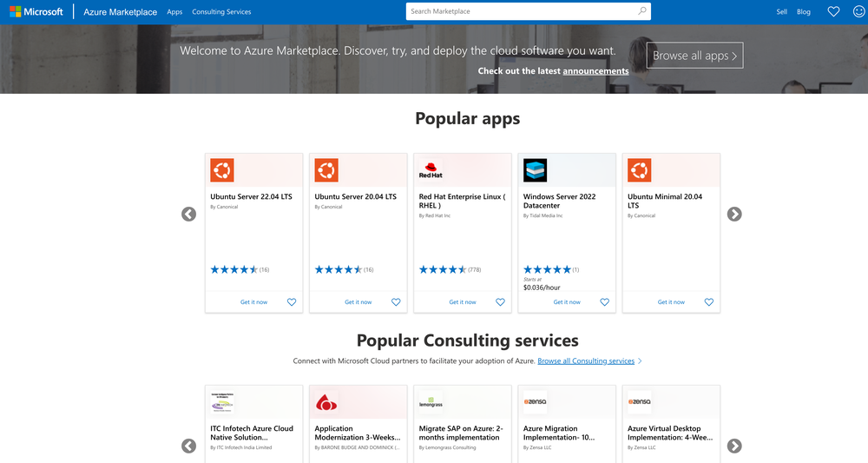Click Ubuntu Server 20.04 LTS logo
The image size is (868, 463).
(326, 170)
